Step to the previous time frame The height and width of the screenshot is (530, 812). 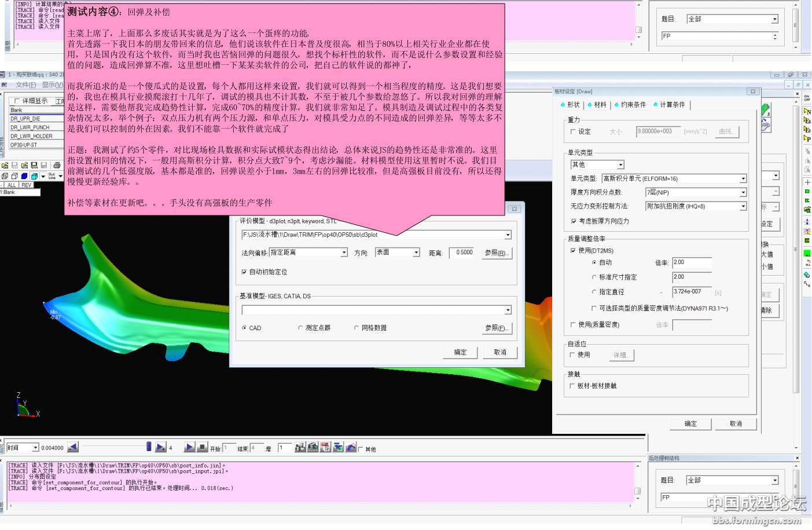coord(72,447)
